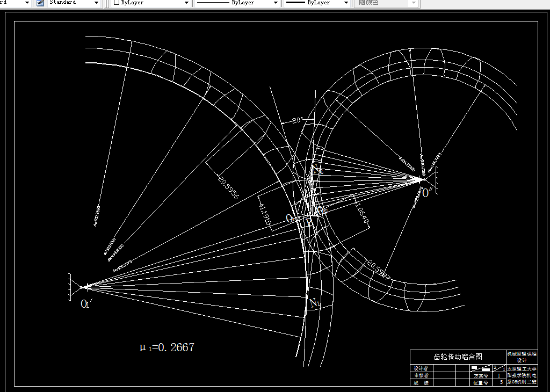The width and height of the screenshot is (550, 392).
Task: Select the scheme number value I
Action: (499, 375)
